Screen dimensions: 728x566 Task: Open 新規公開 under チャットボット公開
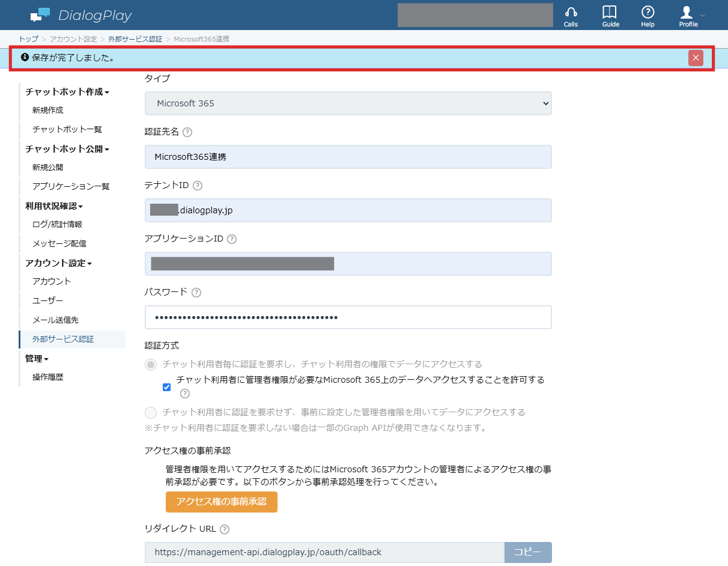point(48,168)
